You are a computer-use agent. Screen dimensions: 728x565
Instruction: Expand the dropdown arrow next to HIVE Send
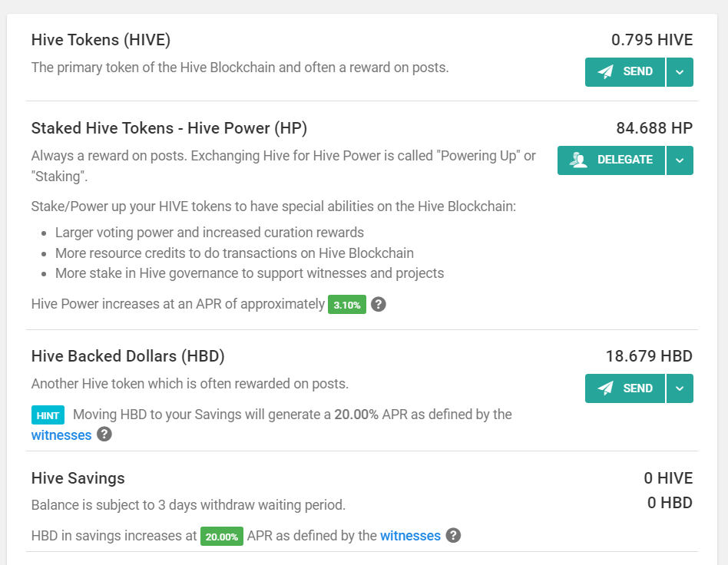(680, 72)
